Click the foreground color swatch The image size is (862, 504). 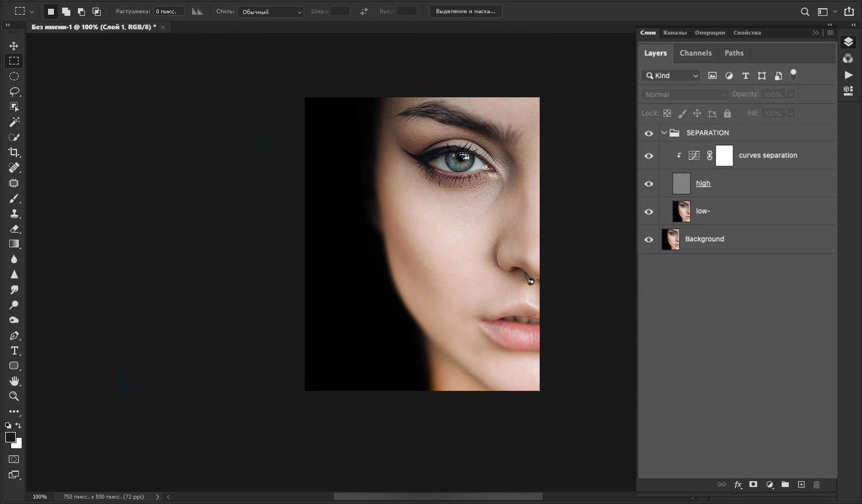point(9,437)
